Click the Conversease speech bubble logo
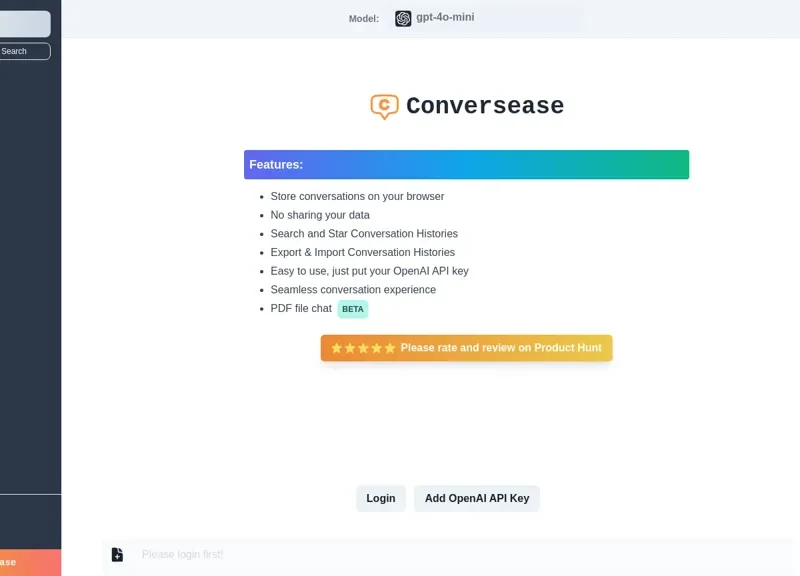The width and height of the screenshot is (800, 576). 384,107
